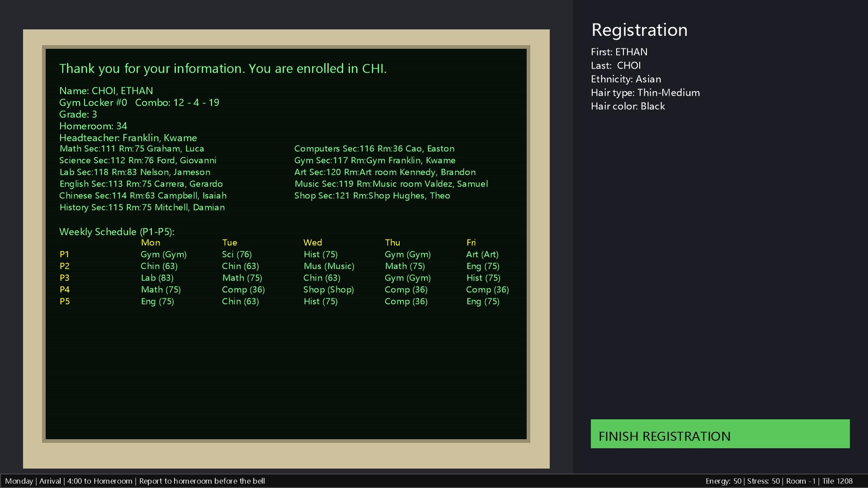The width and height of the screenshot is (868, 488).
Task: Click Monday in the status bar
Action: [19, 481]
